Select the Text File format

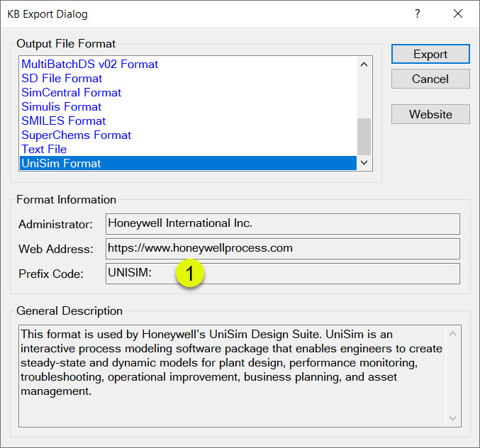[x=44, y=149]
